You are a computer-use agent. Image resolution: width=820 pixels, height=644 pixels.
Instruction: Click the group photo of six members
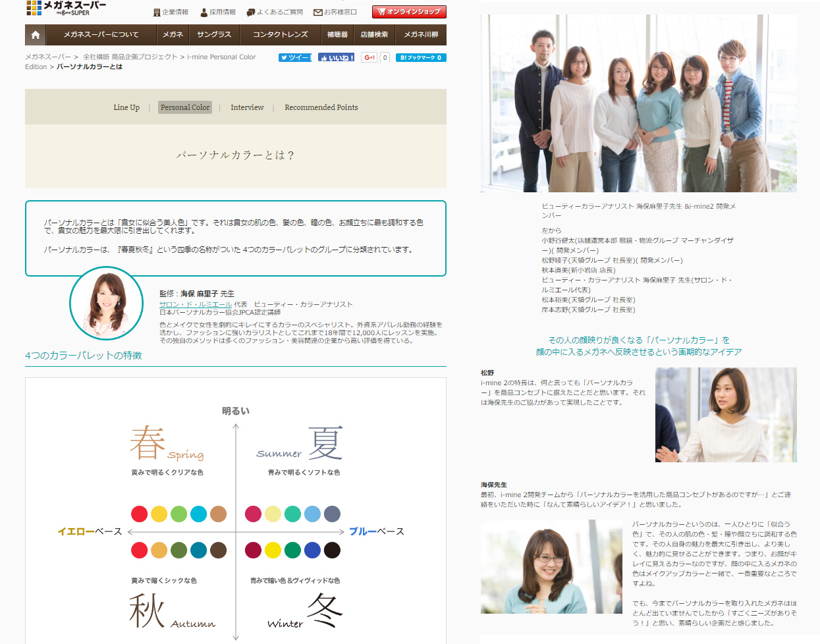(x=638, y=103)
